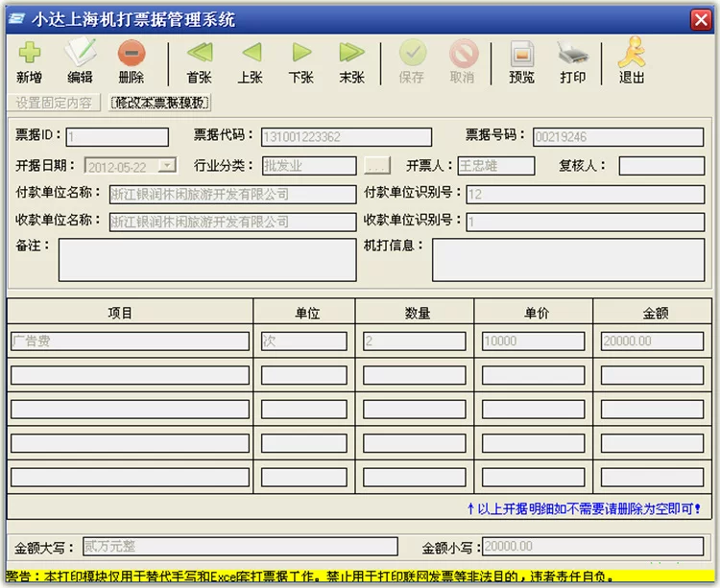
Task: Click the 收款单位名称 field
Action: pos(233,222)
